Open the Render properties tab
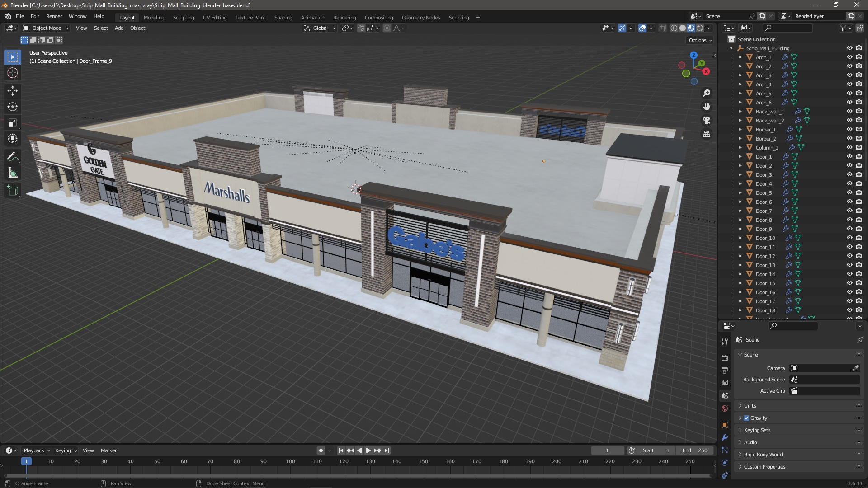Image resolution: width=868 pixels, height=488 pixels. click(725, 357)
